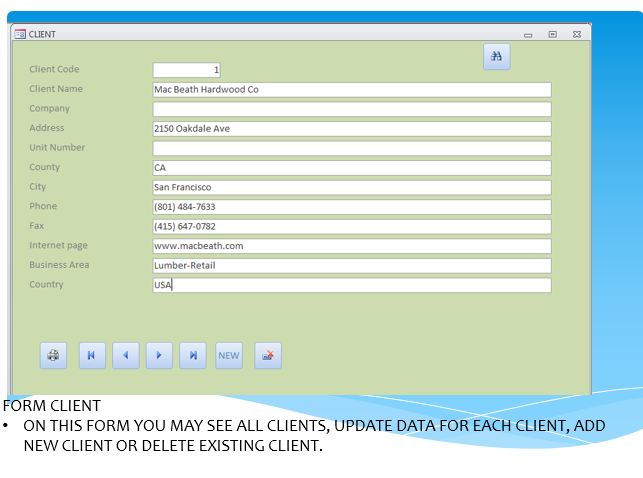
Task: Advance to the next client record
Action: (159, 355)
